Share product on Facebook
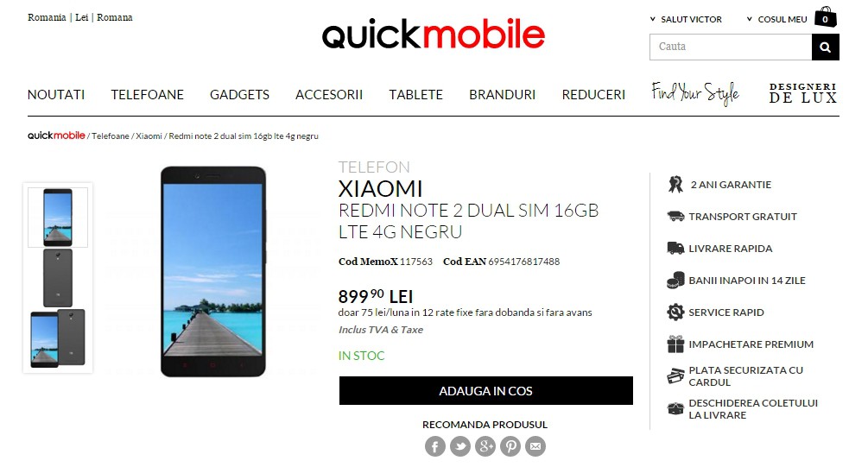Viewport: 868px width, 467px height. pyautogui.click(x=435, y=446)
